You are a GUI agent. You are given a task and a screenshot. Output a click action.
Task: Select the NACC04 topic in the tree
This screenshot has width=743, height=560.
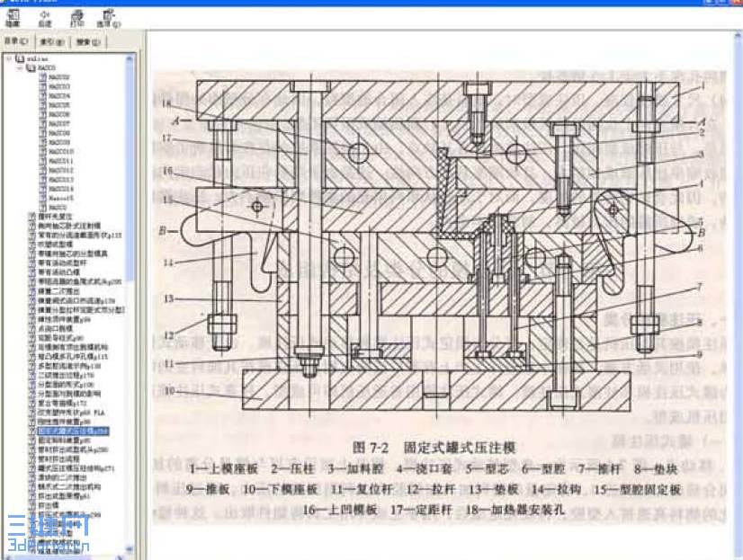59,96
